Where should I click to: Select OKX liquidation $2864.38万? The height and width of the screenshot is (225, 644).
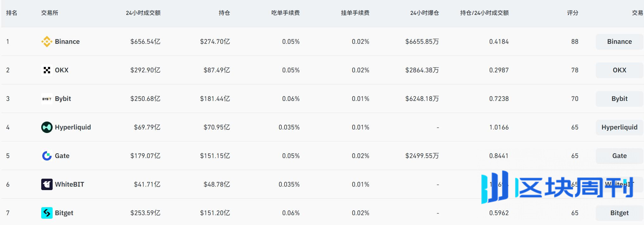pos(422,70)
